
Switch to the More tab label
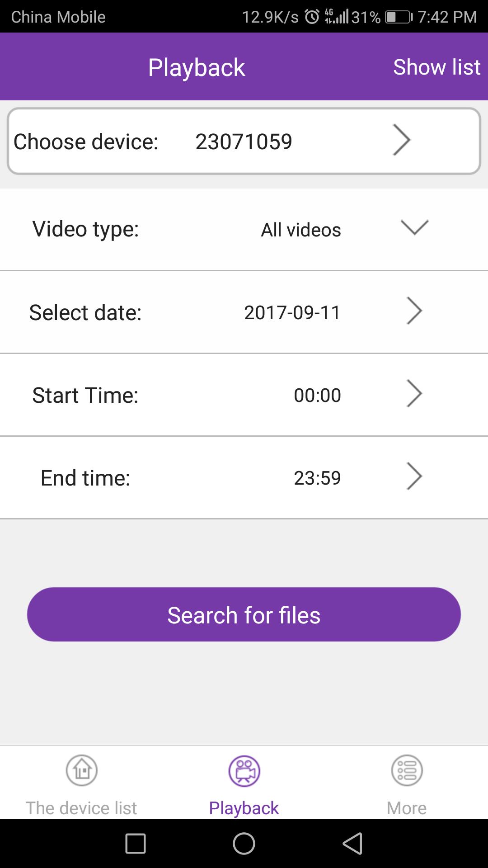(407, 808)
